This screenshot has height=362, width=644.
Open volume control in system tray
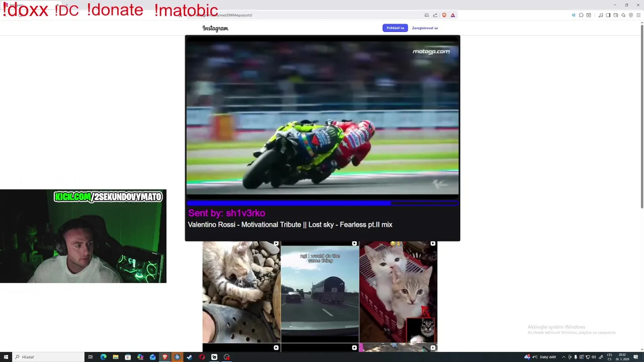click(594, 357)
